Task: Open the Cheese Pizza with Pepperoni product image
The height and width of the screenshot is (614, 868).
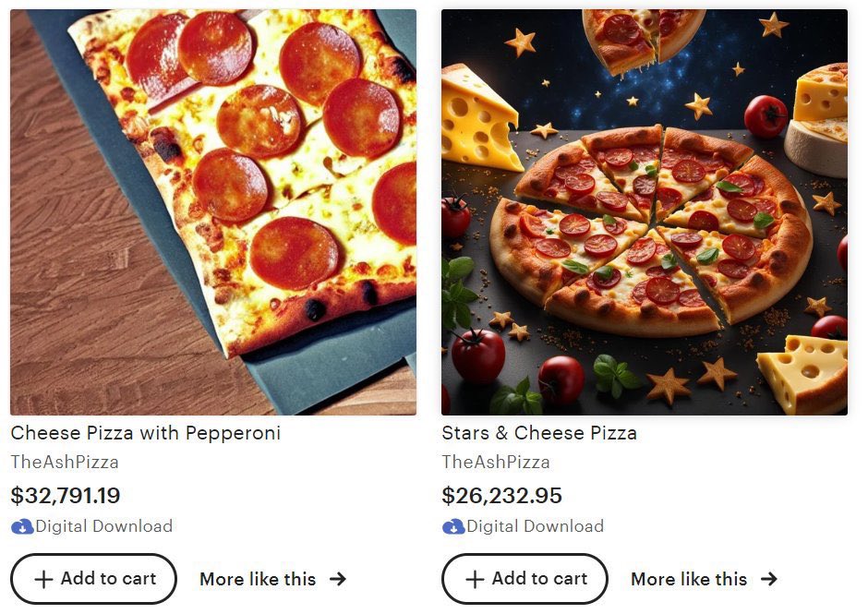Action: tap(213, 212)
